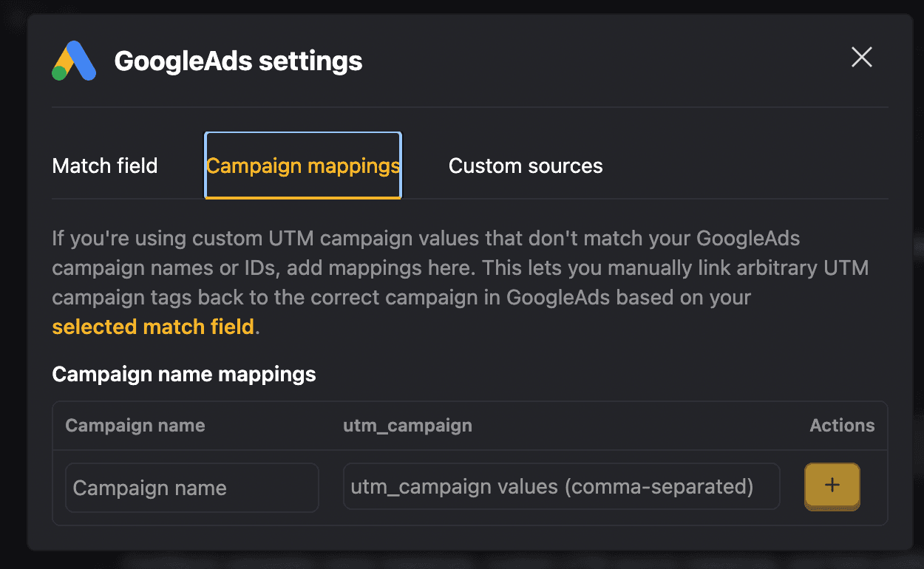
Task: Click the Campaign name column header
Action: coord(135,426)
